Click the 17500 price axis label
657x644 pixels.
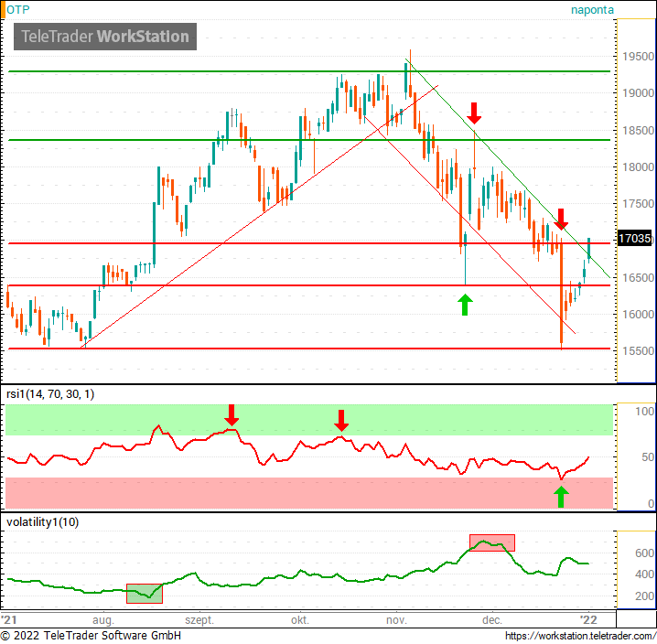pos(638,204)
